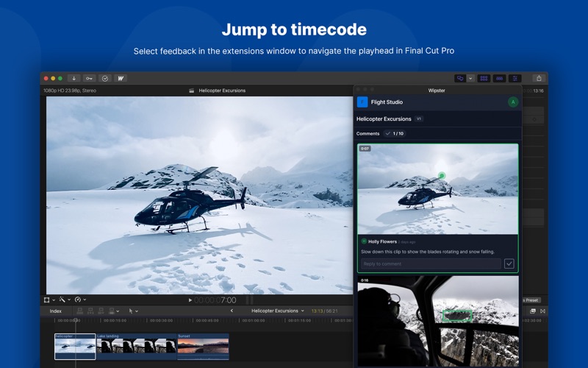The height and width of the screenshot is (368, 588).
Task: Click the comment text about slowing down clip
Action: point(428,252)
